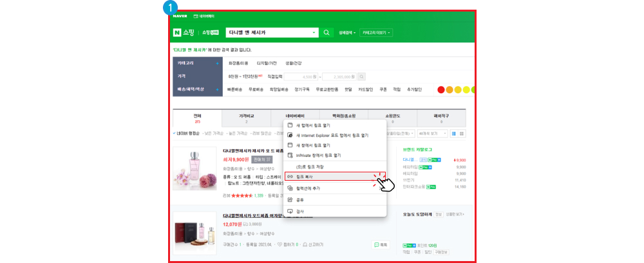Click 구매정보 button
The image size is (644, 263).
pyautogui.click(x=442, y=252)
